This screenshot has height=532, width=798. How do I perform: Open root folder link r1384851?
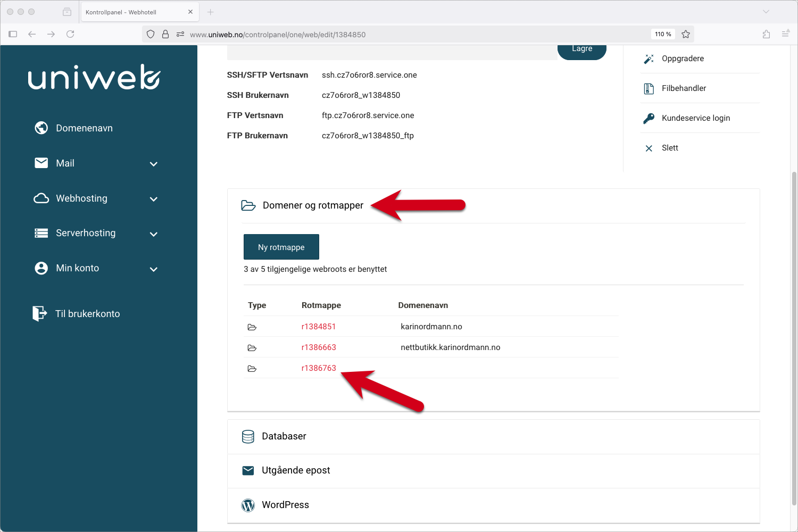coord(319,327)
